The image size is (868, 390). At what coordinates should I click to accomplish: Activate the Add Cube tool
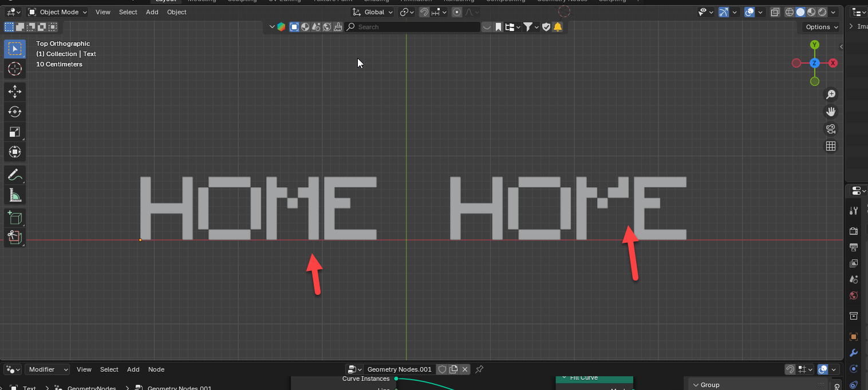tap(15, 218)
